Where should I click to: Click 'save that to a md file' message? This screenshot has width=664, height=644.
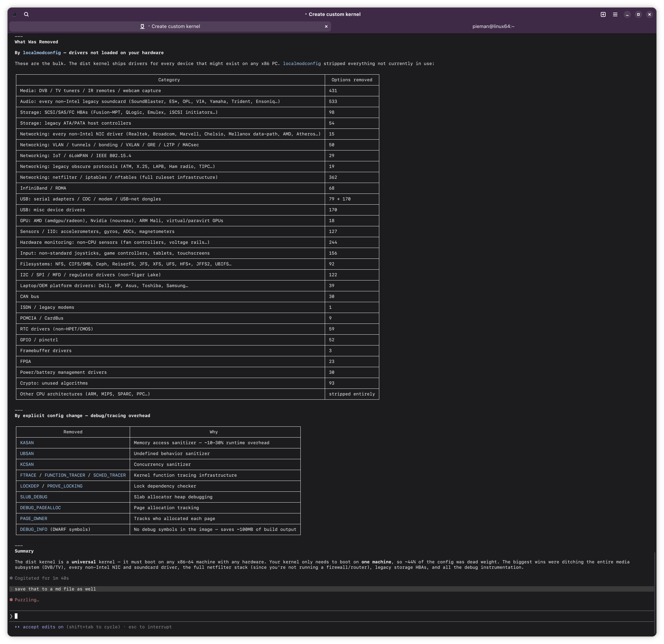pos(55,589)
